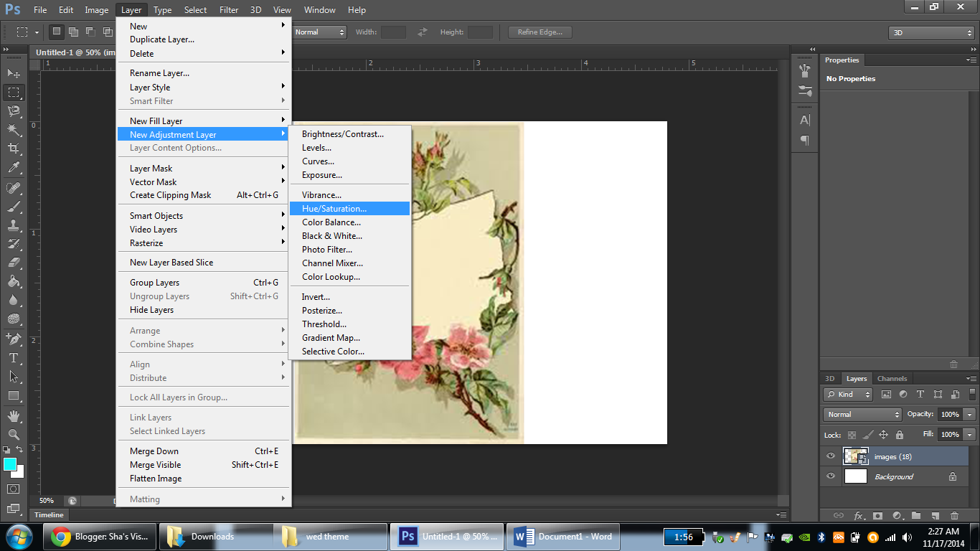Select the Rectangle shape tool
Image resolution: width=980 pixels, height=551 pixels.
[x=14, y=395]
